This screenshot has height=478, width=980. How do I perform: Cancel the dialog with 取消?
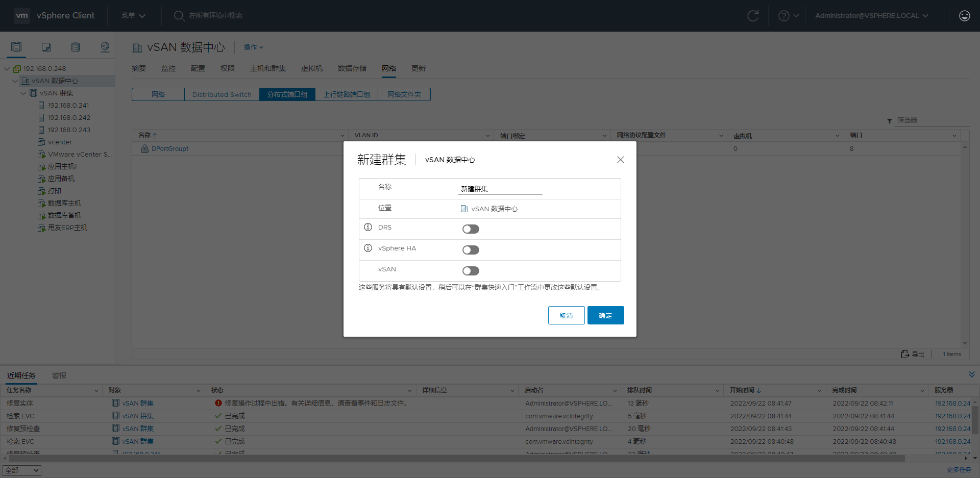[566, 315]
